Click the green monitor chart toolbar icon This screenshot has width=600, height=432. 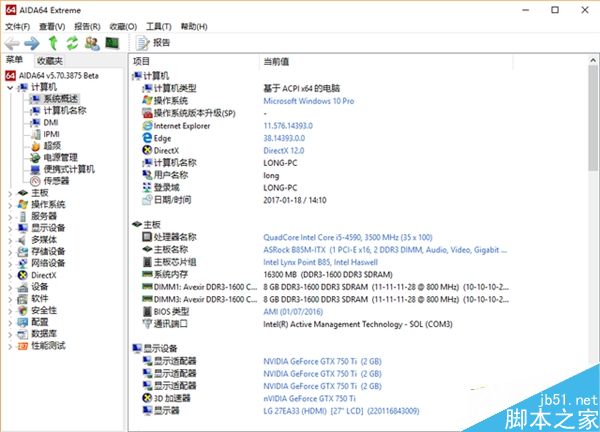point(112,43)
